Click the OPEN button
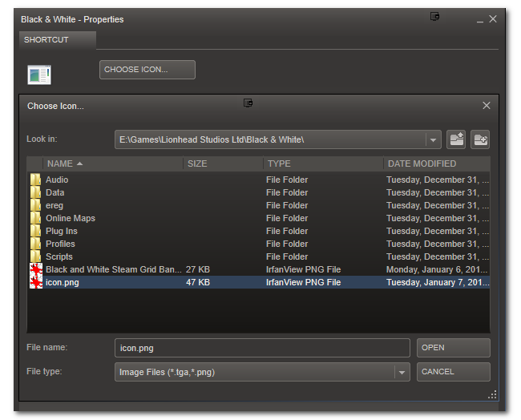 (x=453, y=348)
